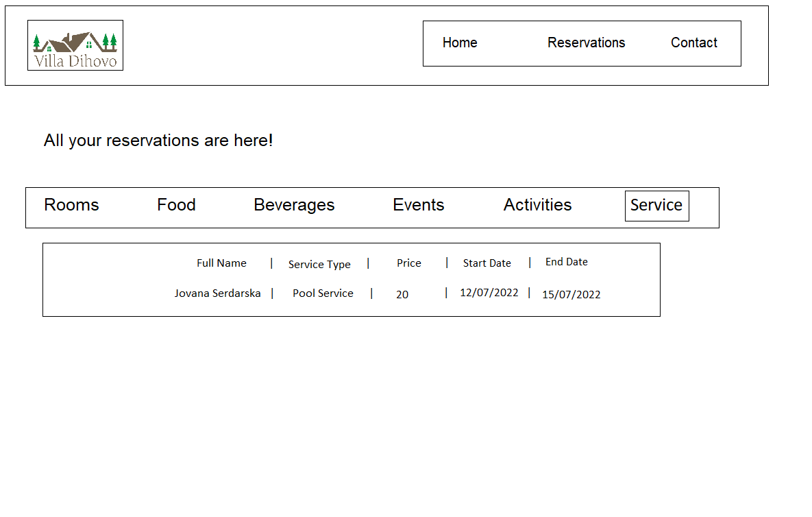Show the Events reservations tab
This screenshot has height=517, width=812.
(x=418, y=205)
